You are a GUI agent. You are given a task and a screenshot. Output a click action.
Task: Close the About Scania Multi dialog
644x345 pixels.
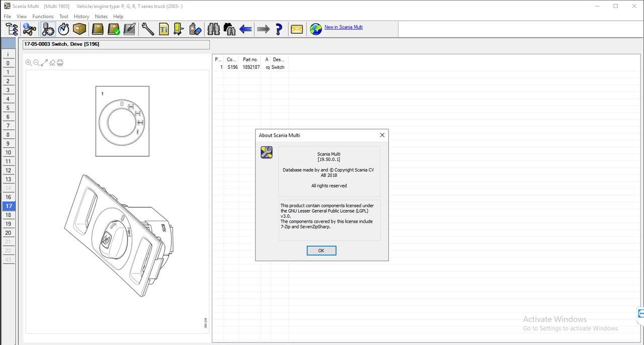[x=382, y=135]
